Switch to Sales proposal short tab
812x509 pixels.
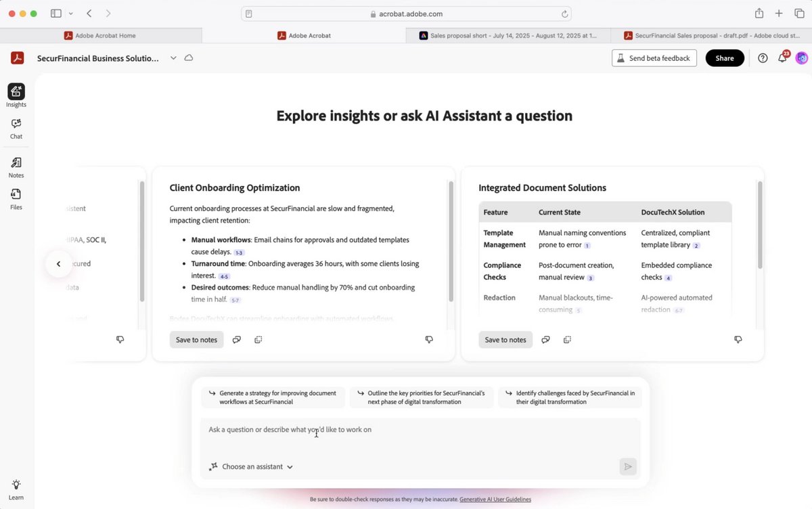(x=508, y=35)
